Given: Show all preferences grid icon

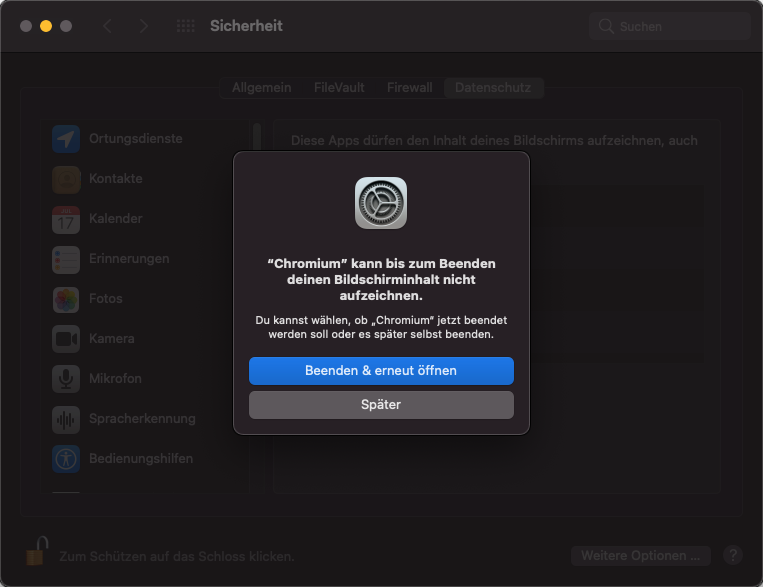Looking at the screenshot, I should pyautogui.click(x=185, y=26).
